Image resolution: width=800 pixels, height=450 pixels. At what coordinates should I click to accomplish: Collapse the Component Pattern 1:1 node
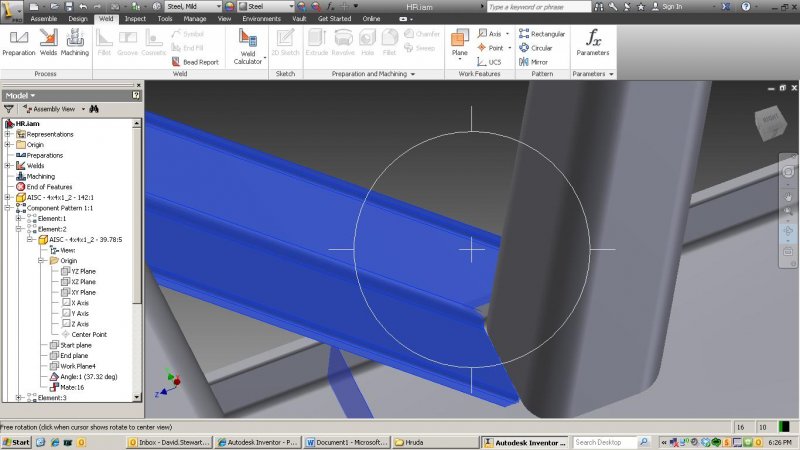tap(8, 208)
